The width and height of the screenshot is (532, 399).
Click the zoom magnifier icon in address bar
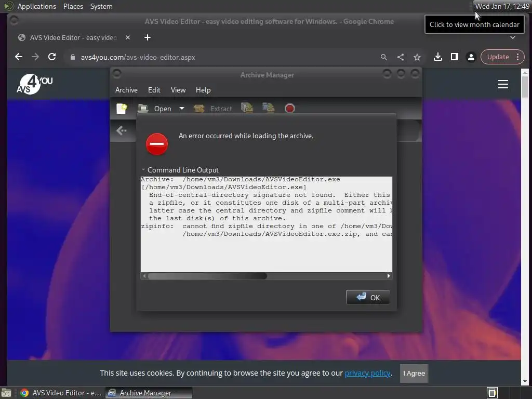[384, 57]
